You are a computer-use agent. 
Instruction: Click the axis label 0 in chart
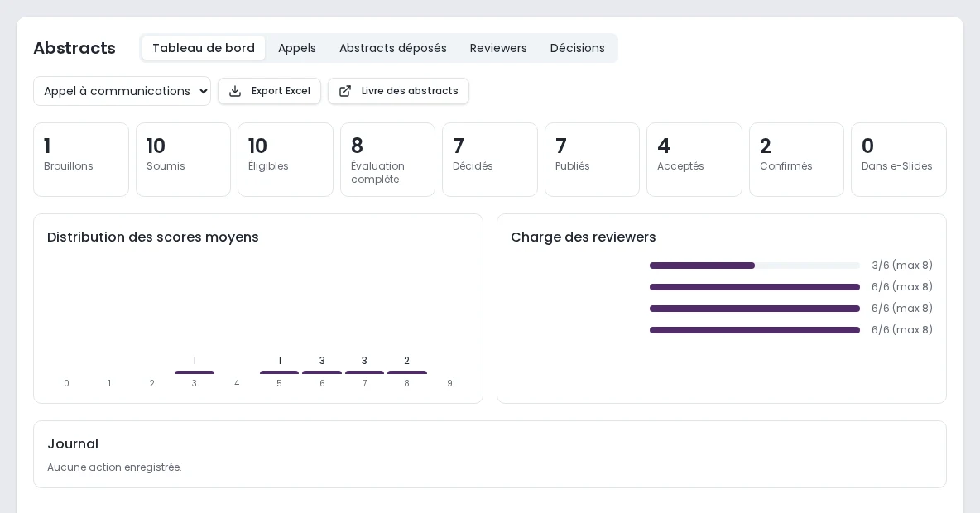[x=66, y=384]
